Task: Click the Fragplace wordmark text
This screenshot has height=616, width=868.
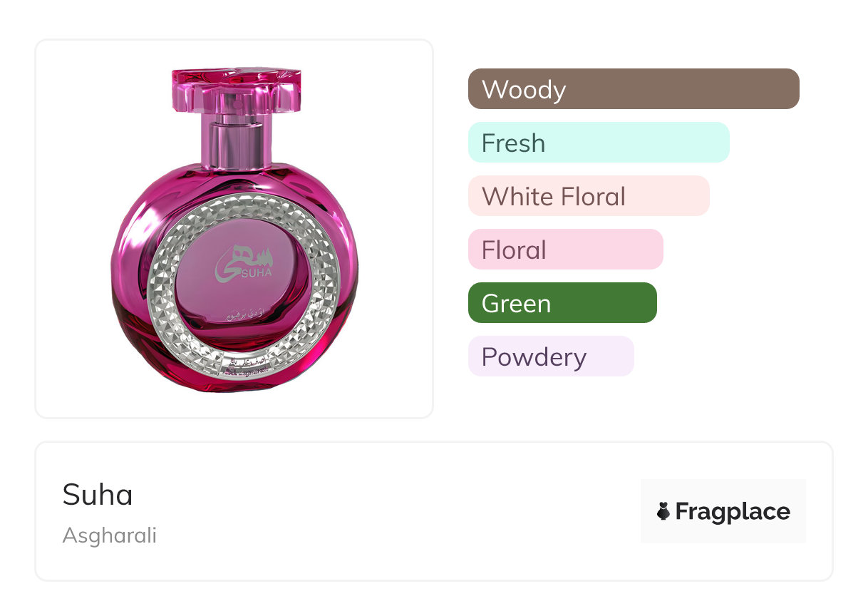Action: tap(733, 511)
